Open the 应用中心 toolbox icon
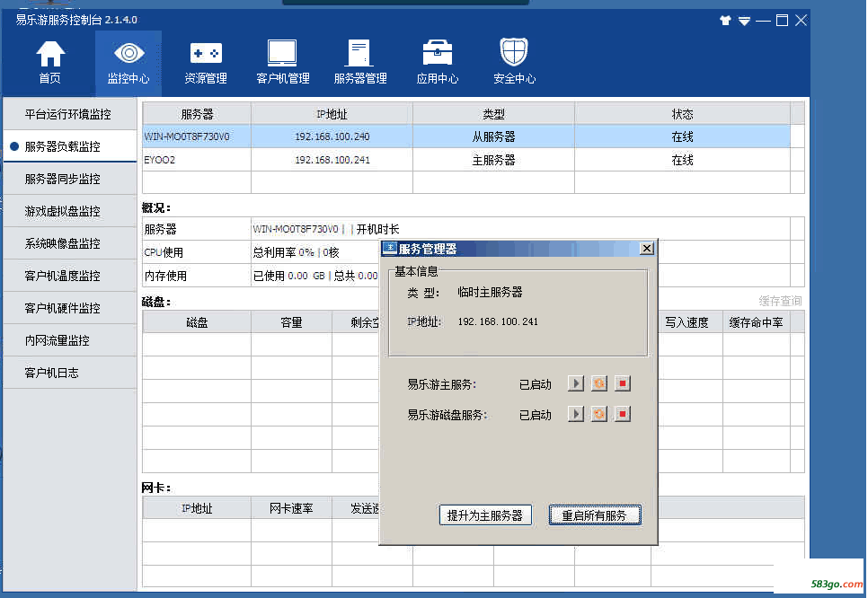This screenshot has width=868, height=598. 438,63
